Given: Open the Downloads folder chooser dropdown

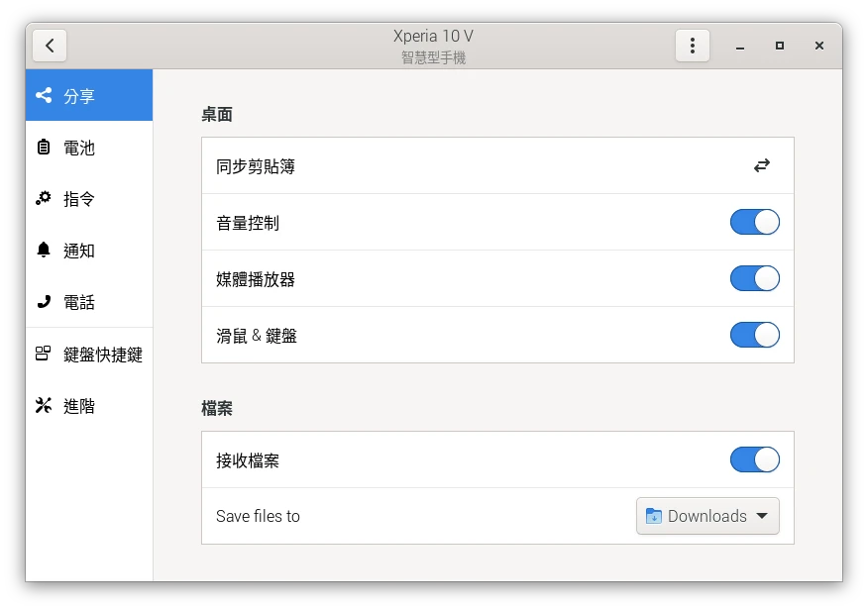Looking at the screenshot, I should click(x=706, y=516).
